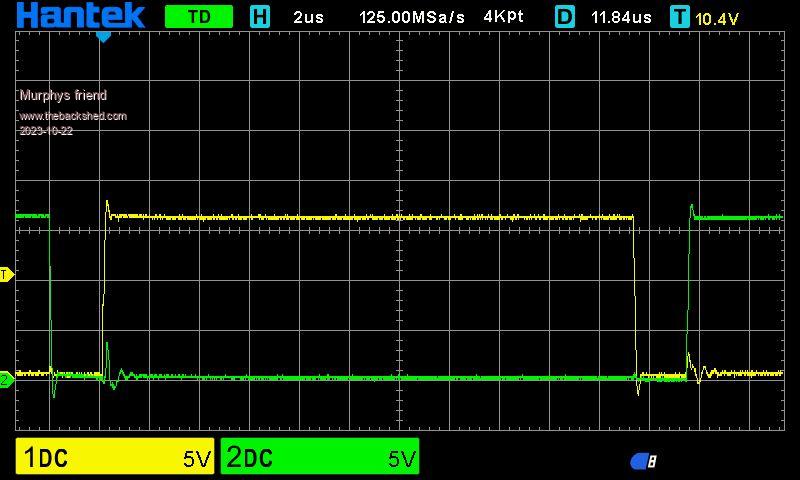Open the 4Kpt memory depth setting
The height and width of the screenshot is (480, 800).
point(503,17)
